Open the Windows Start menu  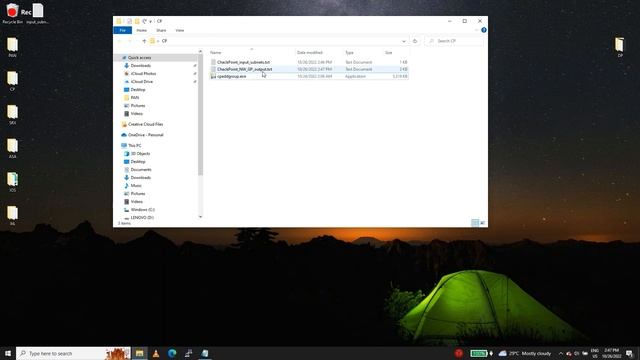point(8,353)
